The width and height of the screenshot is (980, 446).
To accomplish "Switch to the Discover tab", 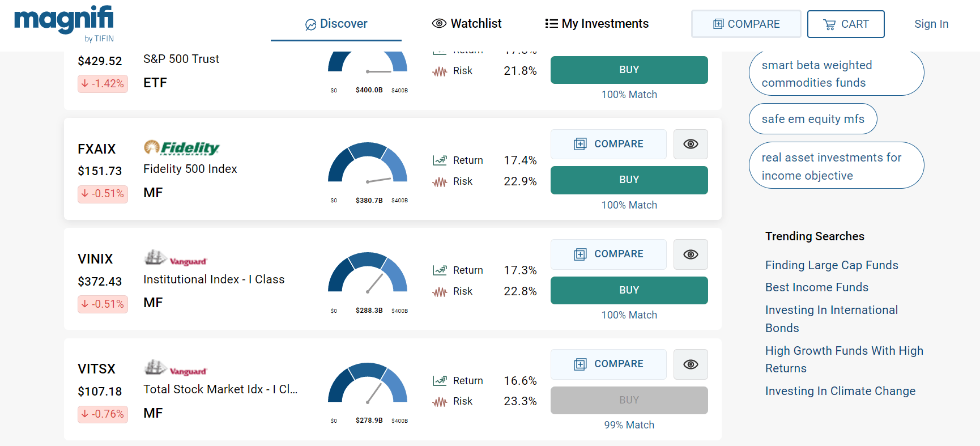I will pos(336,24).
